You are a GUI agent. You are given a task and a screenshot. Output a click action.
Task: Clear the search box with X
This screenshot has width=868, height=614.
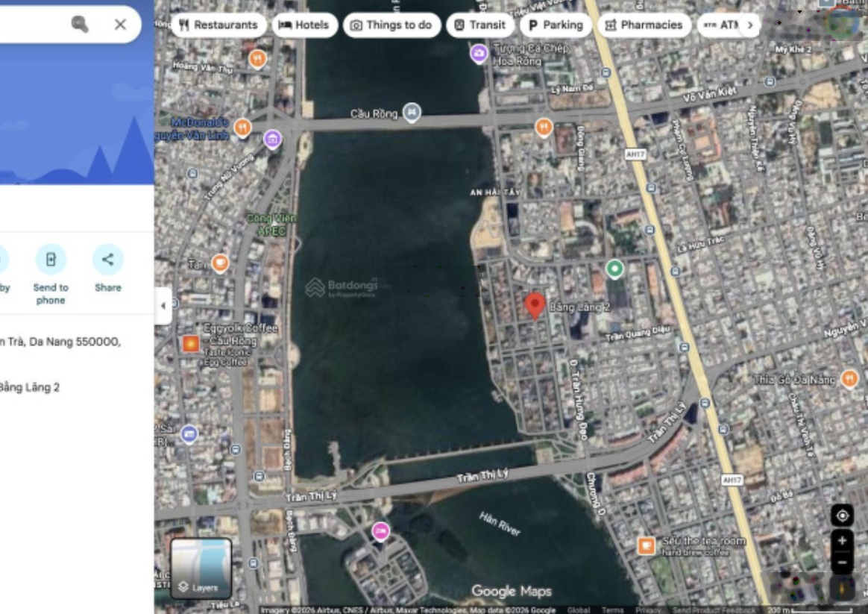coord(120,25)
